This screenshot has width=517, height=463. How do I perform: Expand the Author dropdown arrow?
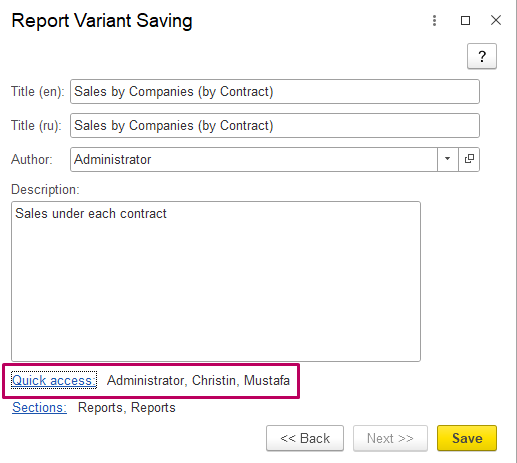pos(448,159)
